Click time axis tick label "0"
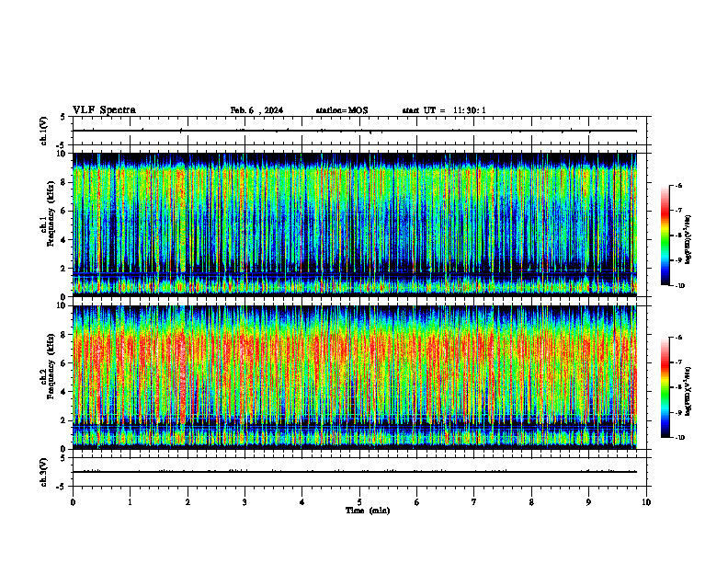Viewport: 728px width, 563px height. 73,502
